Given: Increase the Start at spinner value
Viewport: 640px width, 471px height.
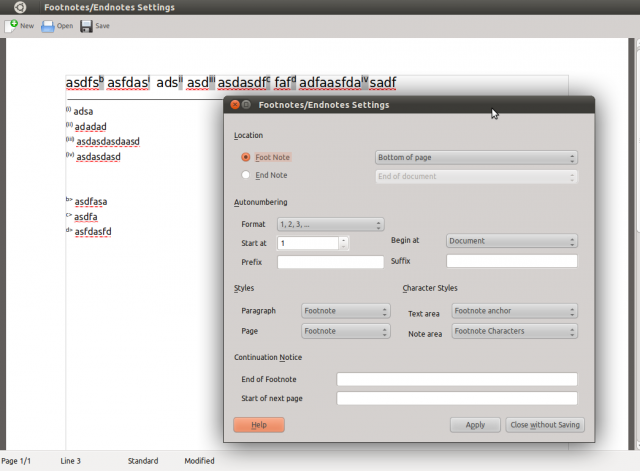Looking at the screenshot, I should pos(344,239).
